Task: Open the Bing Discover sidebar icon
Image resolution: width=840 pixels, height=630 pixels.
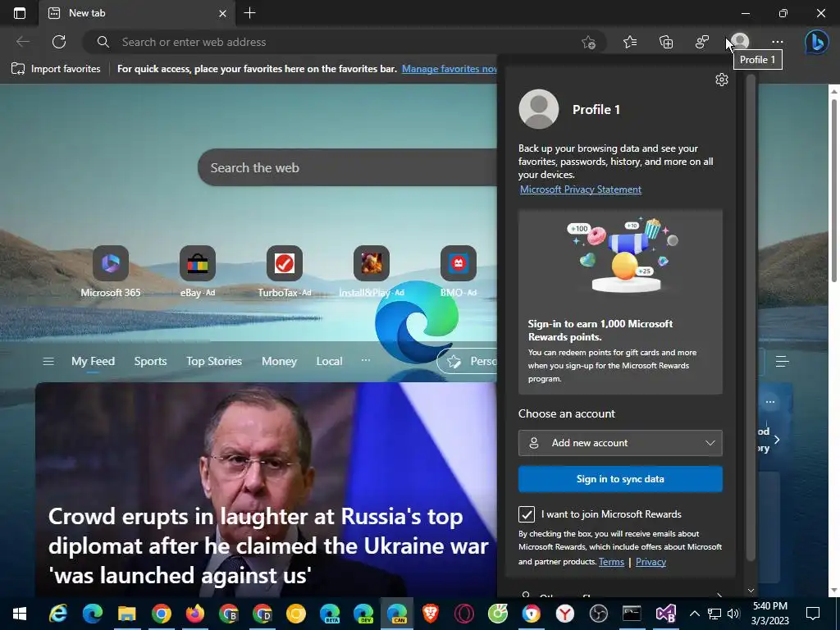Action: pyautogui.click(x=816, y=42)
